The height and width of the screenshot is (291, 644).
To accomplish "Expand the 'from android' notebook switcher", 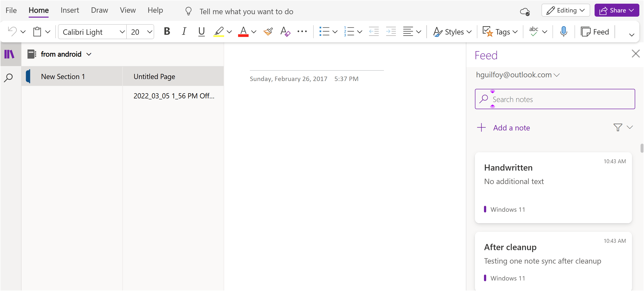I will coord(89,54).
